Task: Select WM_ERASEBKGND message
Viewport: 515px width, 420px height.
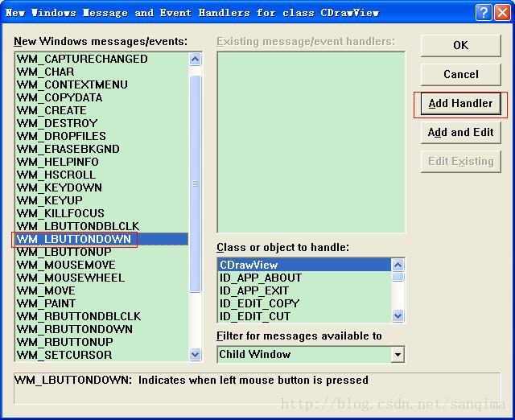Action: pyautogui.click(x=102, y=149)
